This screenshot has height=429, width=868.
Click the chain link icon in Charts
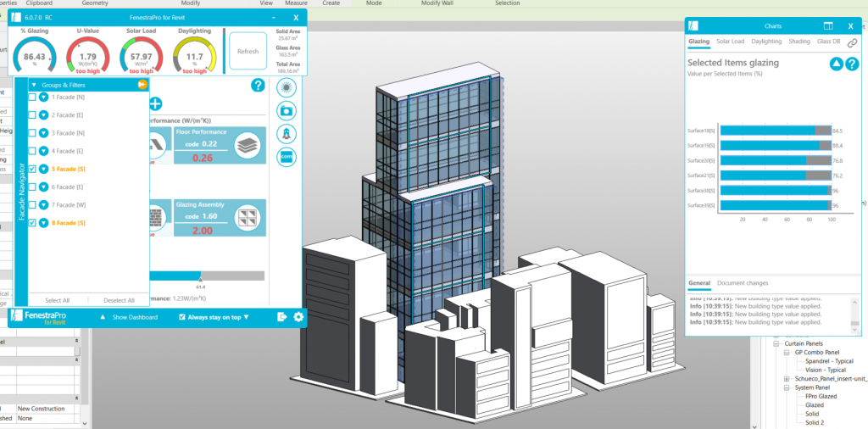pyautogui.click(x=853, y=43)
